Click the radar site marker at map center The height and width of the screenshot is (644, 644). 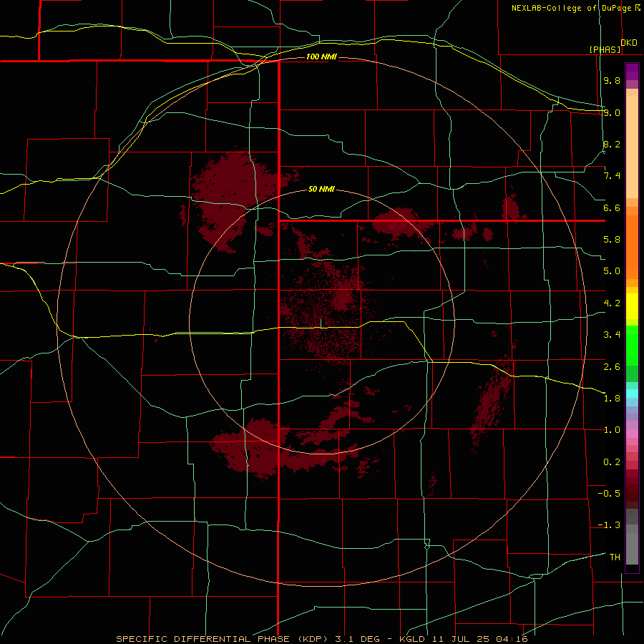[321, 323]
